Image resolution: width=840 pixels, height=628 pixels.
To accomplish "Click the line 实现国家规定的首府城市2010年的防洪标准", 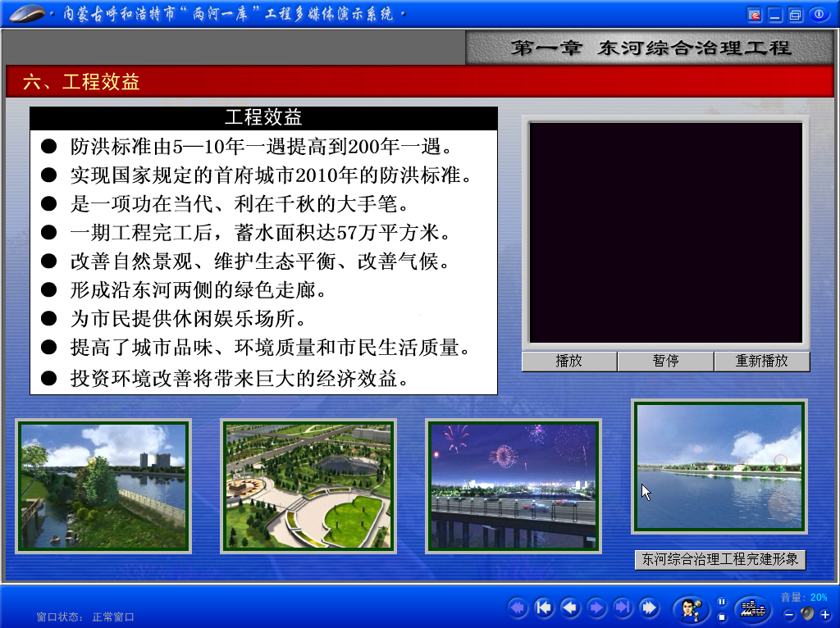I will point(271,175).
